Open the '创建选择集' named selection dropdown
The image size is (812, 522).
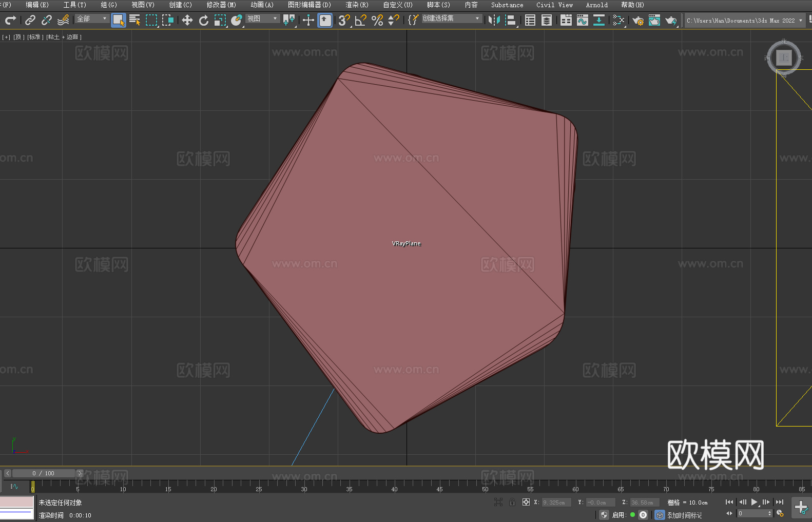(452, 18)
